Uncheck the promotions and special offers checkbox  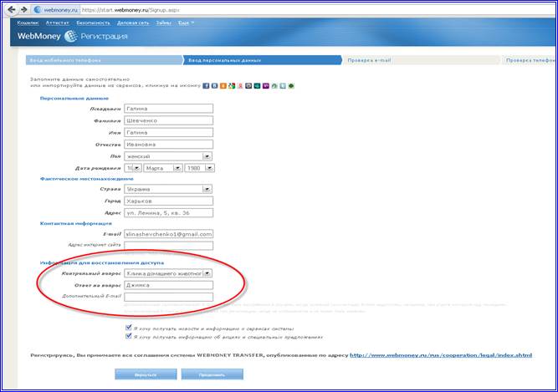pyautogui.click(x=129, y=336)
